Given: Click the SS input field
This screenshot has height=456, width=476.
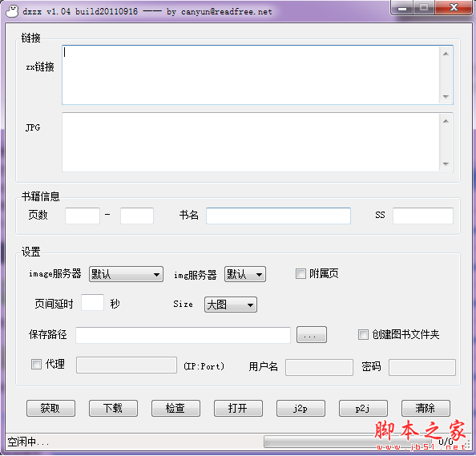Looking at the screenshot, I should coord(423,216).
